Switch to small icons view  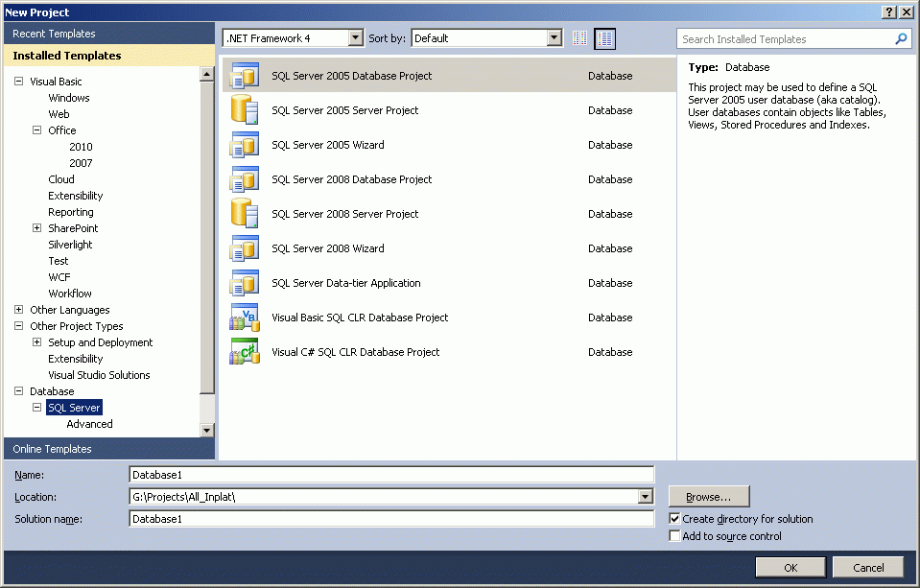[579, 38]
